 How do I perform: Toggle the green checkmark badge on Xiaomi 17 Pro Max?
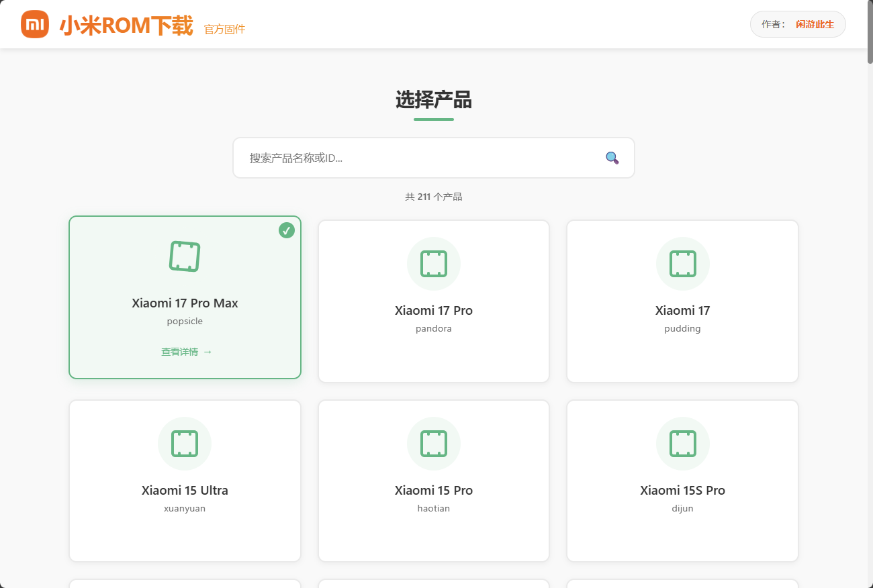287,230
